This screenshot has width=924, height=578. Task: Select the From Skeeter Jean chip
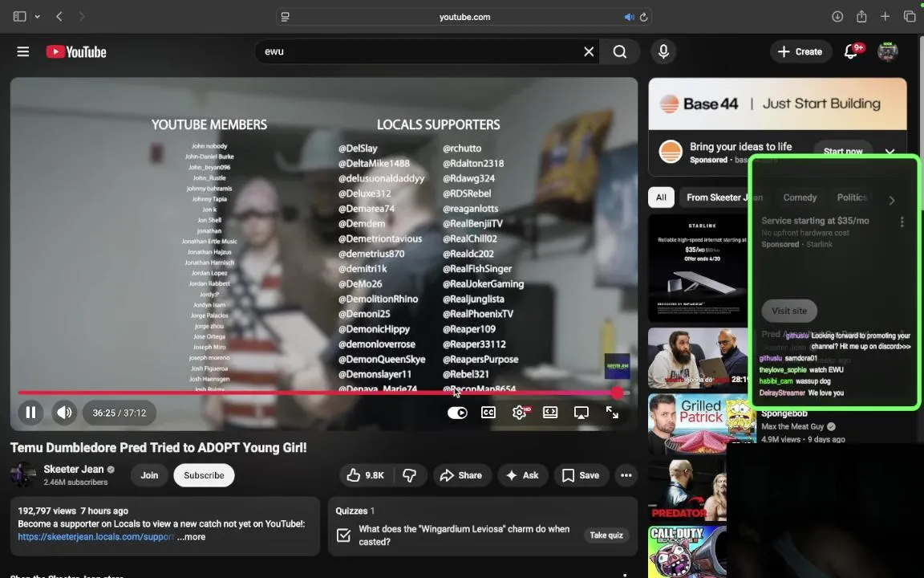pos(724,197)
